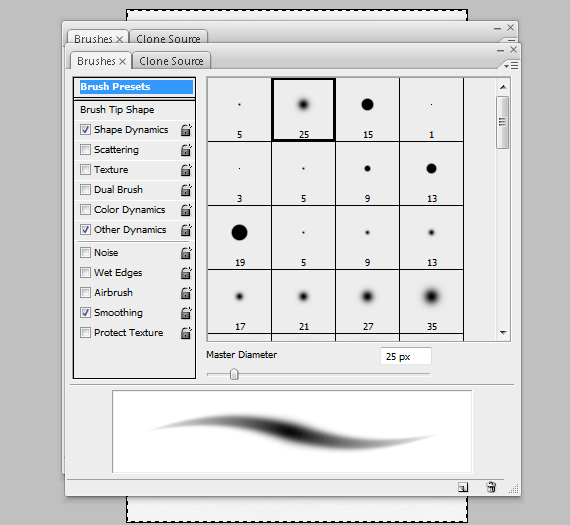Open Brush Tip Shape settings
Screen dimensions: 570x525
pos(117,110)
